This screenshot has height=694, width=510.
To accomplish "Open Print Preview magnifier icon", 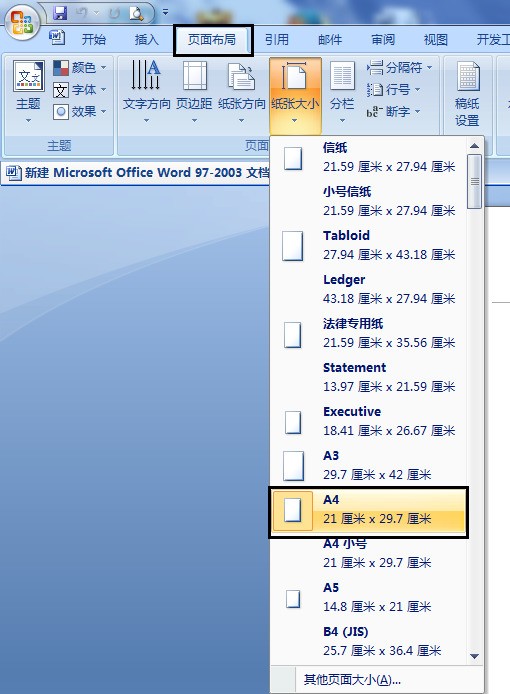I will coord(136,13).
